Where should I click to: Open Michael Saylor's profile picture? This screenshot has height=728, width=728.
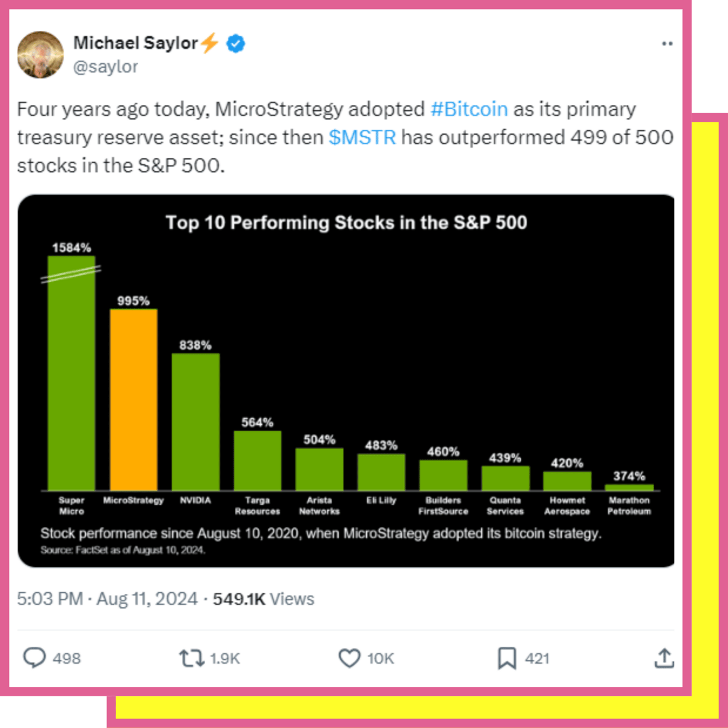point(40,55)
